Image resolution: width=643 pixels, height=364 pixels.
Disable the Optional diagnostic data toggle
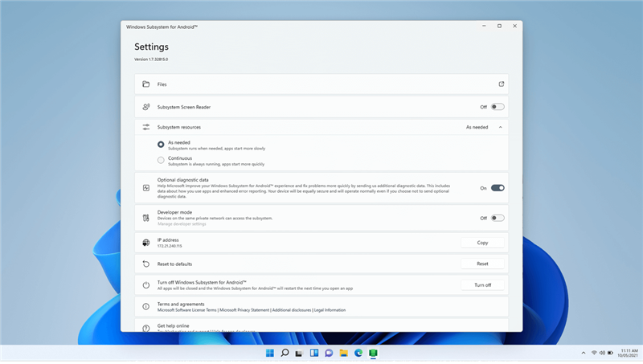(498, 188)
